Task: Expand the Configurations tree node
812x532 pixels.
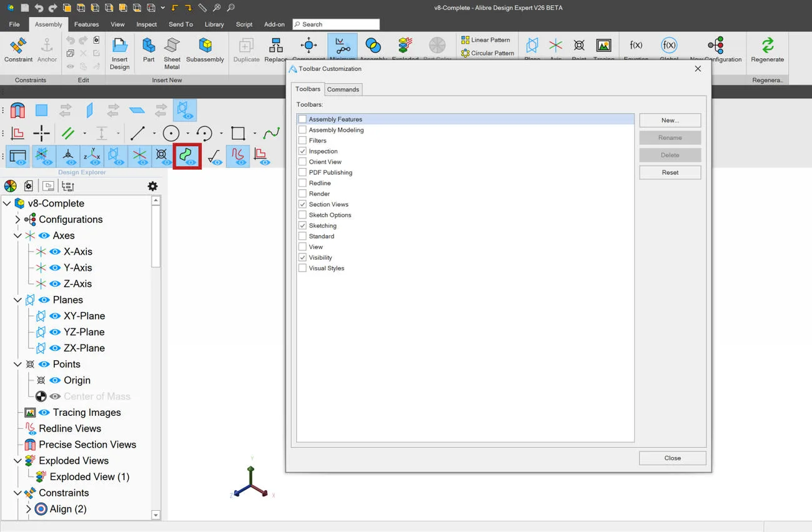Action: click(17, 220)
